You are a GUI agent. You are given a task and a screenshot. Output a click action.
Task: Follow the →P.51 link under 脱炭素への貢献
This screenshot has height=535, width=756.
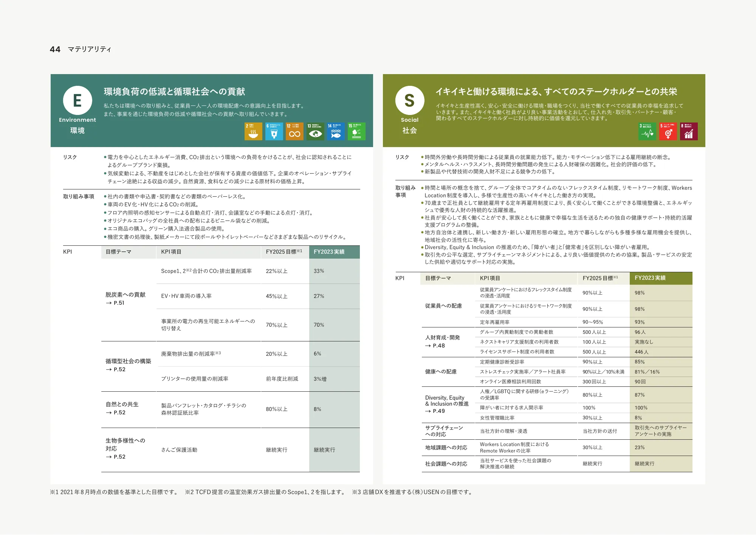click(115, 303)
